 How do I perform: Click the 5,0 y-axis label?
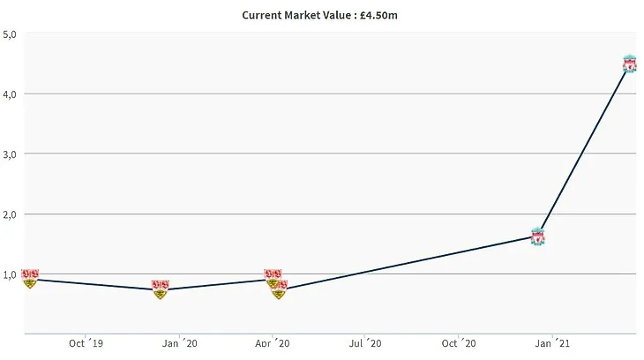pyautogui.click(x=10, y=34)
